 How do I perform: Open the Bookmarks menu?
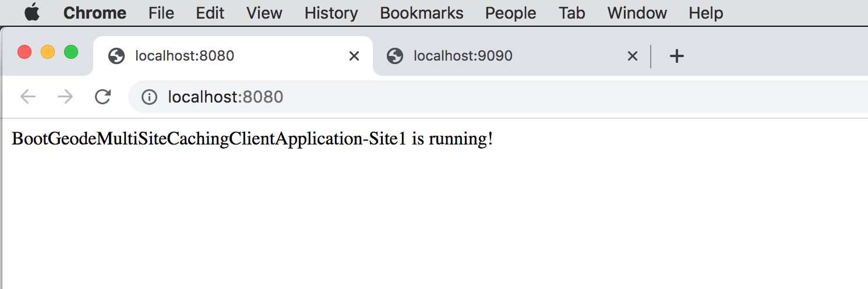(422, 13)
